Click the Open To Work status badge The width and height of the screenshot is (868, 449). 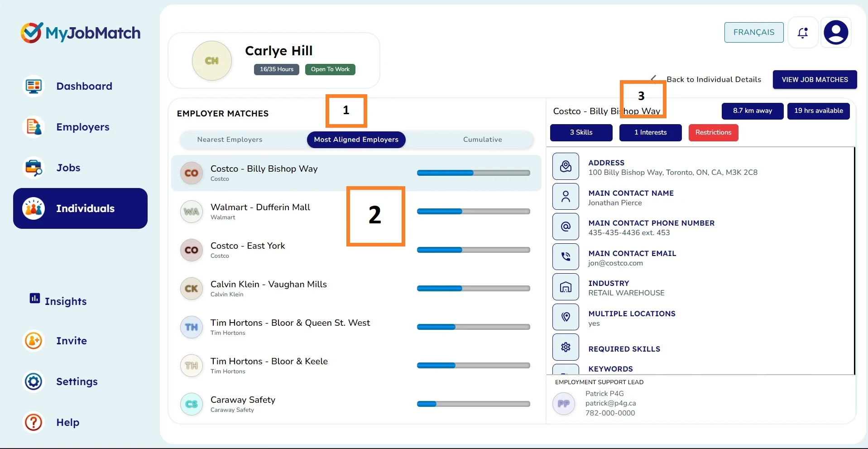coord(330,69)
